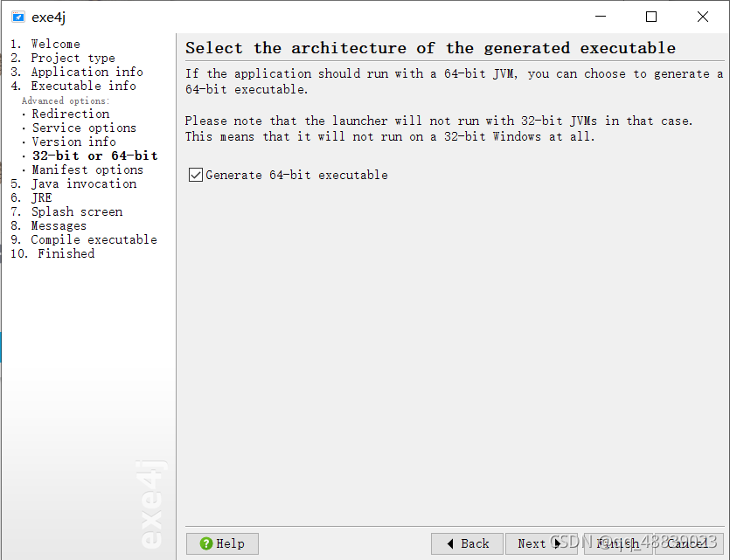Click the Back arrow icon

click(x=450, y=543)
